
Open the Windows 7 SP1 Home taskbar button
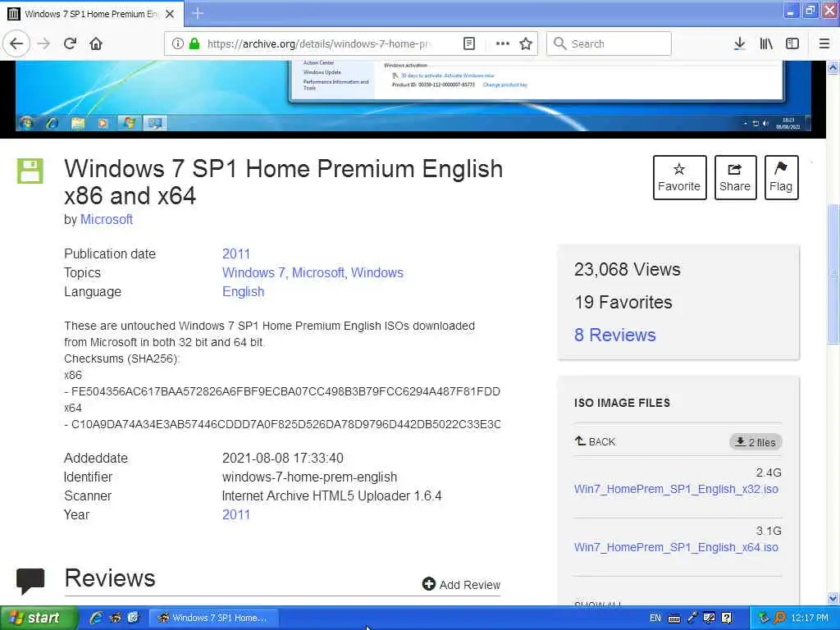(213, 618)
